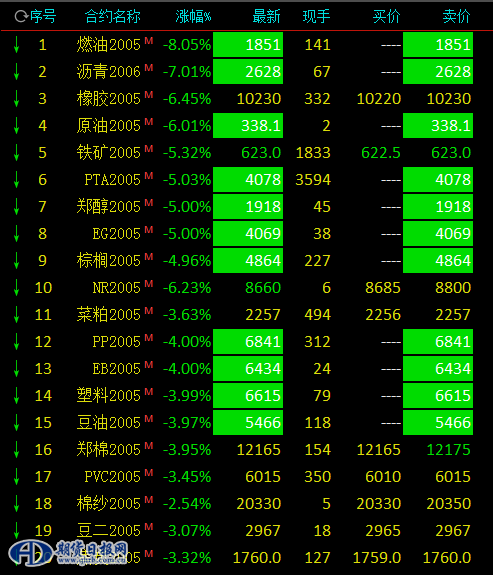The width and height of the screenshot is (493, 575).
Task: Click the down arrow icon in row 10
Action: point(16,287)
